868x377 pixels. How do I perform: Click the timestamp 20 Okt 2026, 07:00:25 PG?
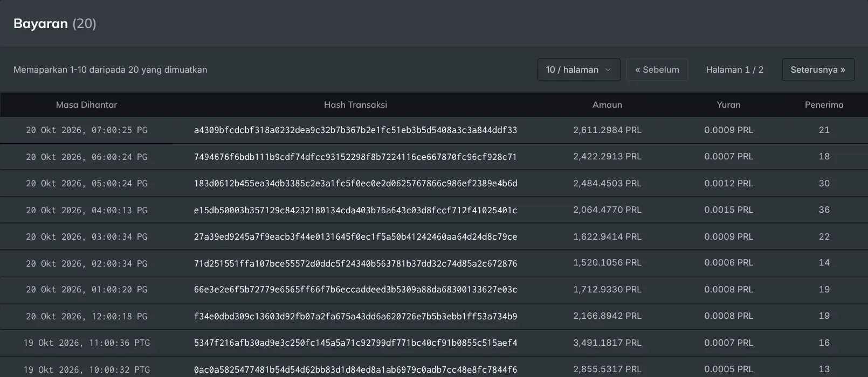click(86, 130)
